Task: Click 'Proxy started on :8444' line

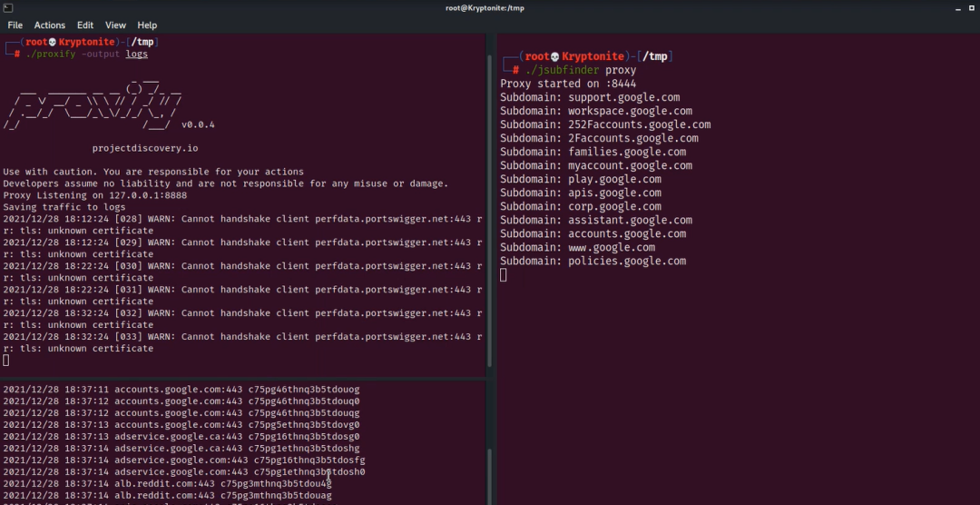Action: [x=568, y=84]
